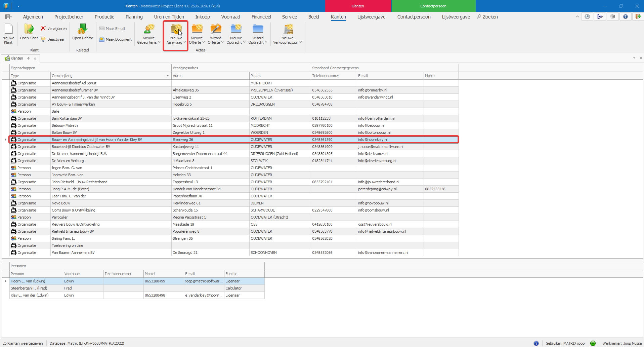
Task: Click the Nieuwe Klant icon
Action: tap(8, 29)
